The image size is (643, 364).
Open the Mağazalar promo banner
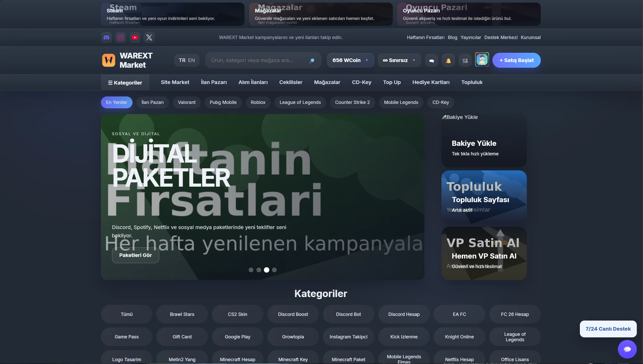point(321,14)
